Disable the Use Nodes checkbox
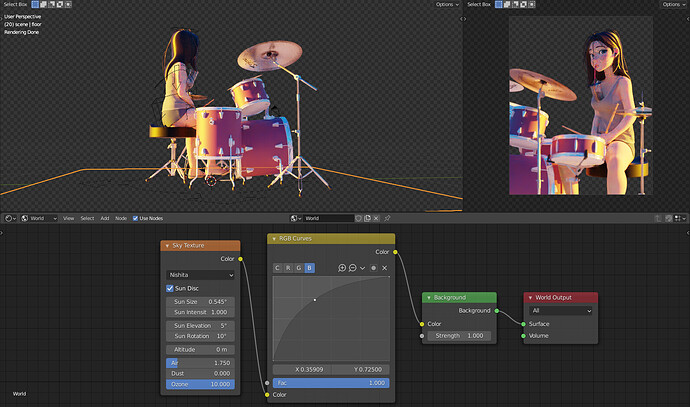690x407 pixels. pyautogui.click(x=136, y=218)
